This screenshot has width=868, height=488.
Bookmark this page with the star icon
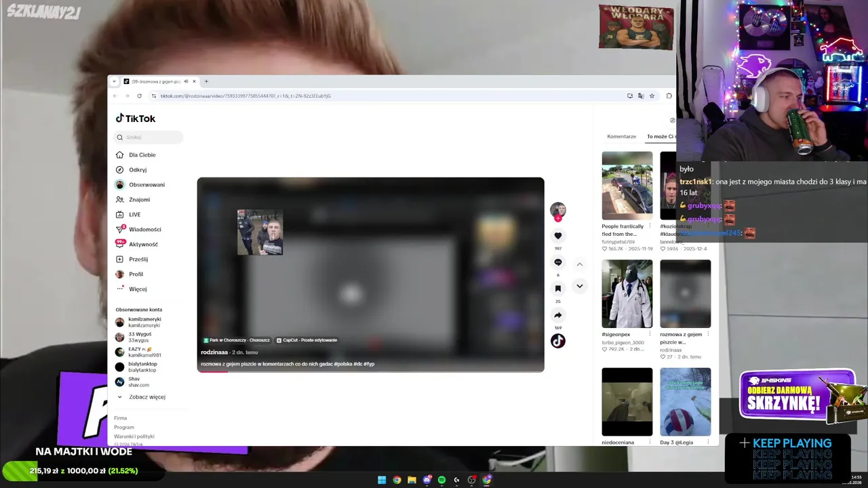652,96
